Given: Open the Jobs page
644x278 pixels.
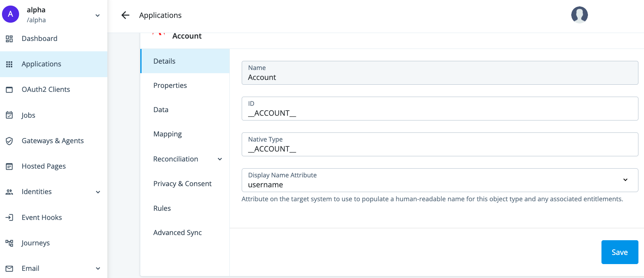Looking at the screenshot, I should (54, 115).
